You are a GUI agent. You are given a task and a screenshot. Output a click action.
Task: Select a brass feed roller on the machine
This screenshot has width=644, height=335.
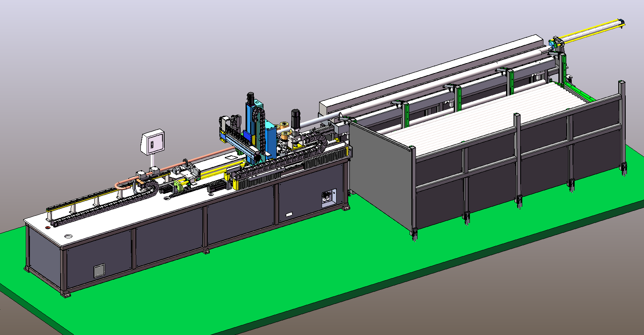285,125
